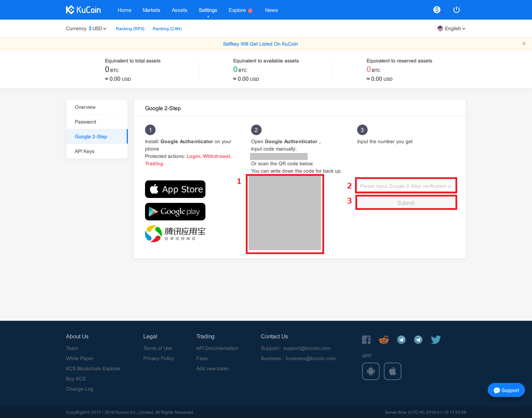Select API Keys in settings sidebar
532x418 pixels.
(x=97, y=151)
